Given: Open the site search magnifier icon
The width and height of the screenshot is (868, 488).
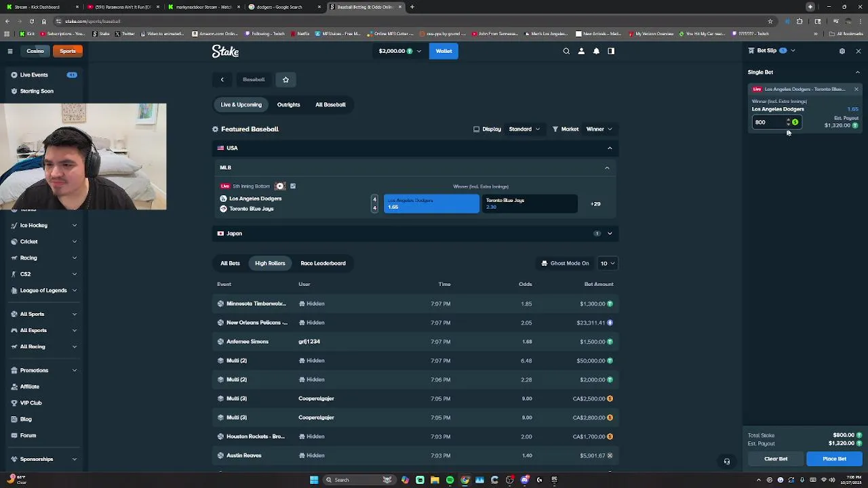Looking at the screenshot, I should click(566, 51).
